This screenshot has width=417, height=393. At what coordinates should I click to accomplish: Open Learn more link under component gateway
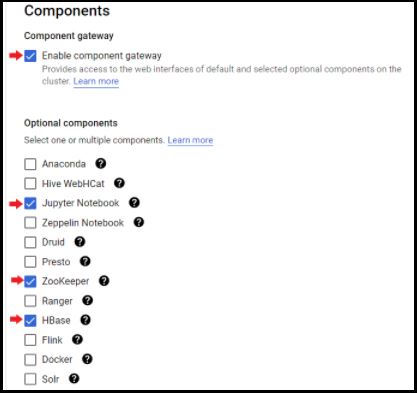coord(96,81)
